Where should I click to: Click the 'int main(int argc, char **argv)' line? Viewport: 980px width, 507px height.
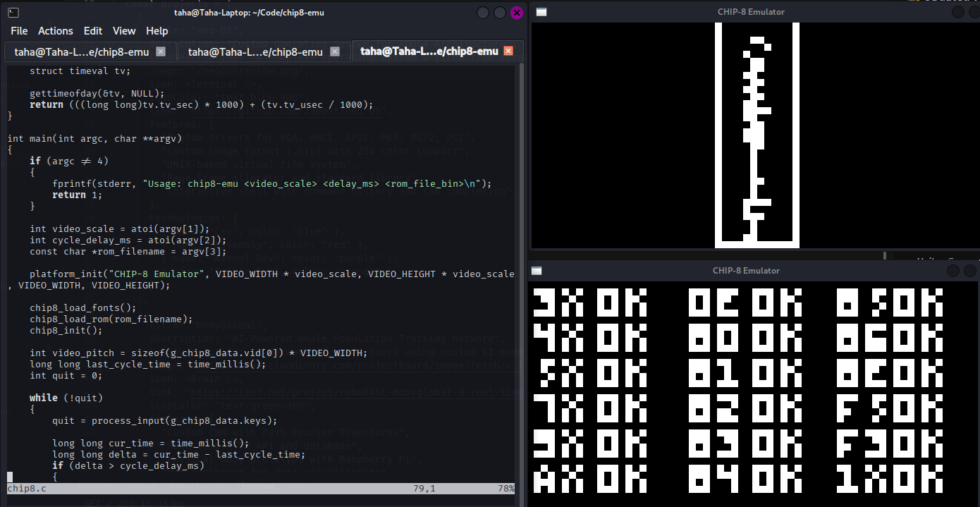(x=94, y=138)
